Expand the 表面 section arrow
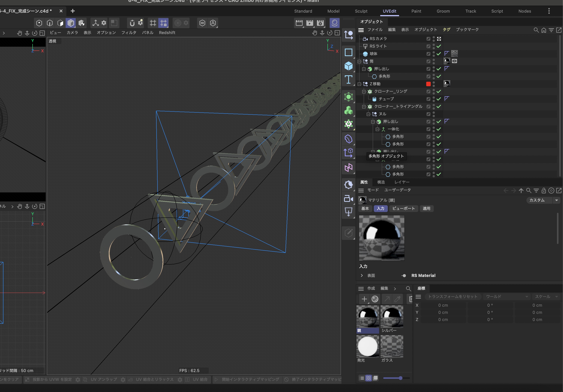The height and width of the screenshot is (392, 563). 362,275
